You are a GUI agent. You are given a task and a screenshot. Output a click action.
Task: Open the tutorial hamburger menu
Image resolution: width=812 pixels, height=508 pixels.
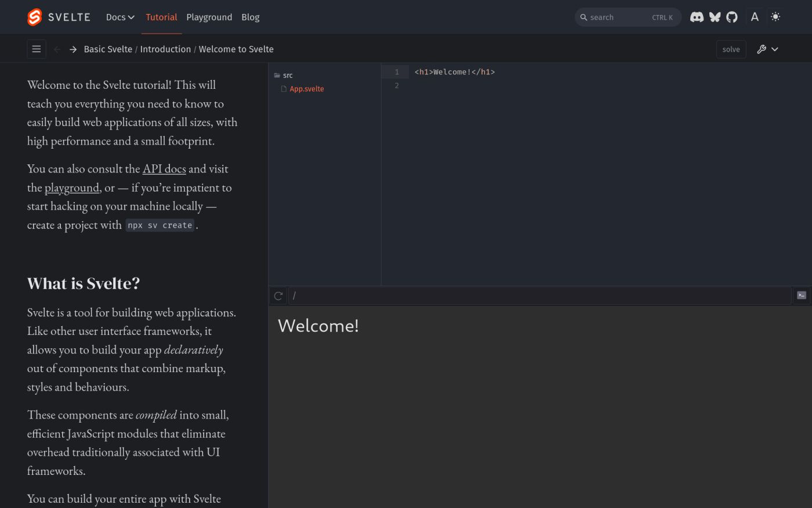pyautogui.click(x=37, y=49)
